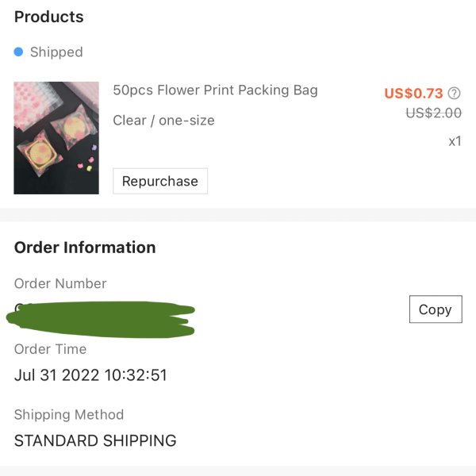Click the gray divider below the product section

(238, 215)
